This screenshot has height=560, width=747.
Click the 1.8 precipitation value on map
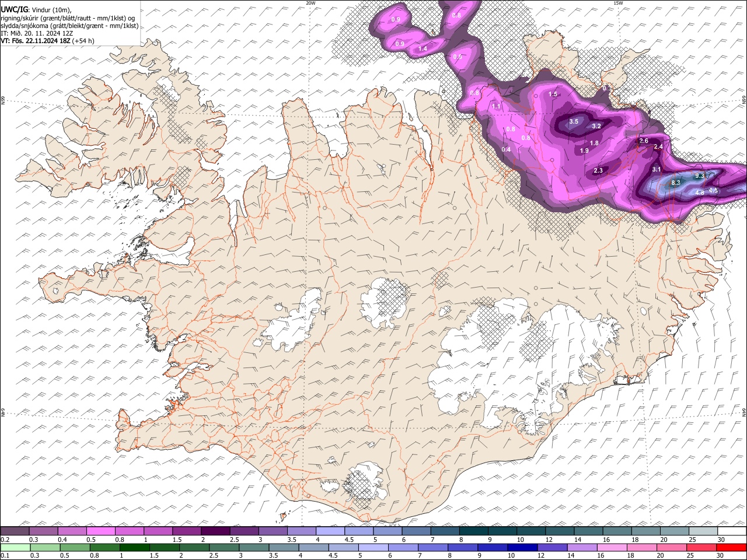pyautogui.click(x=594, y=143)
